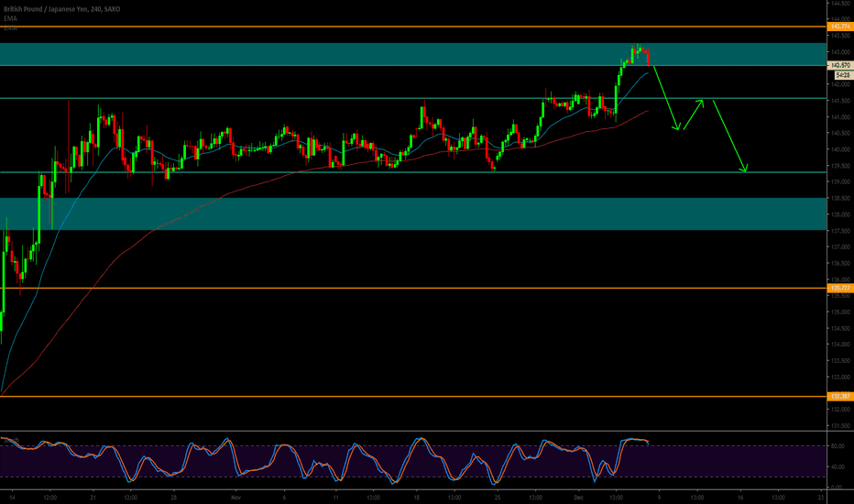This screenshot has height=504, width=854.
Task: Select the upward green retracement arrow
Action: point(692,114)
